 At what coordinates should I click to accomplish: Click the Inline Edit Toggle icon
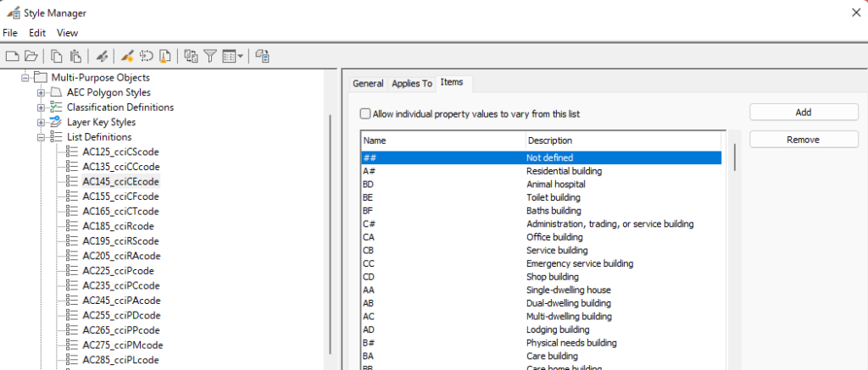263,56
